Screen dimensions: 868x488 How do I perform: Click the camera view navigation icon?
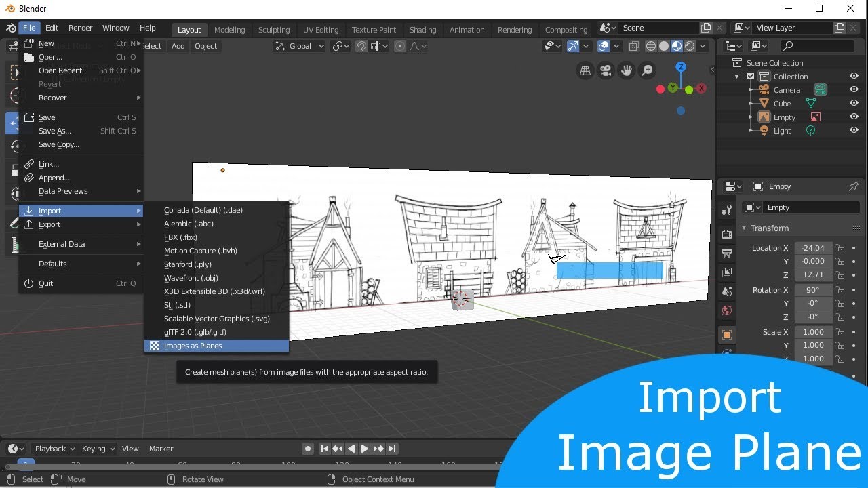click(606, 70)
